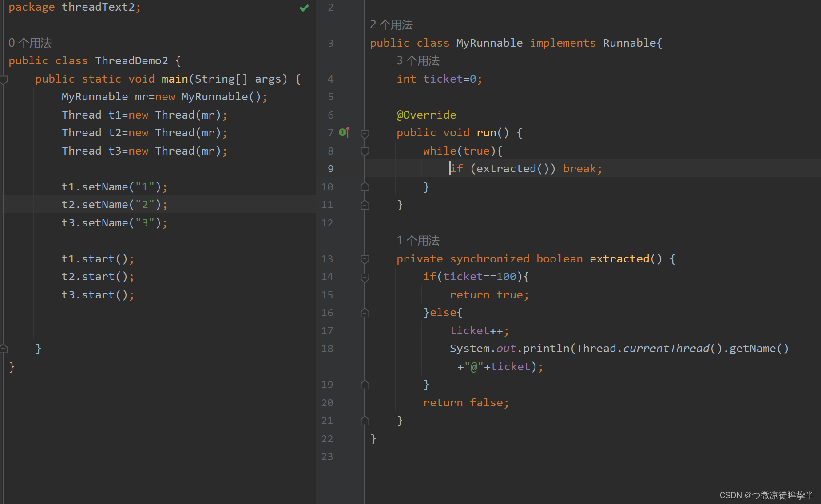Viewport: 821px width, 504px height.
Task: Click the 'return true;' statement
Action: [x=489, y=295]
